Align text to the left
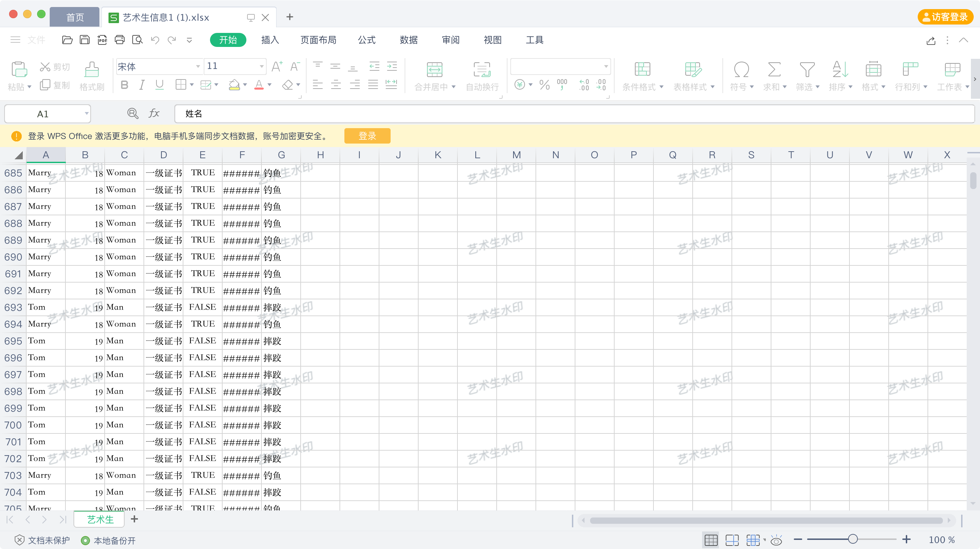The image size is (980, 549). [x=317, y=84]
